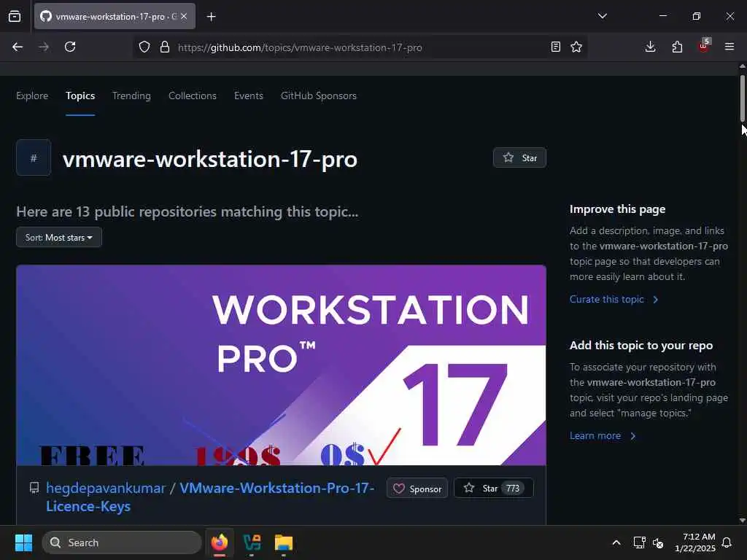This screenshot has width=747, height=560.
Task: Go back to the previous page
Action: pyautogui.click(x=18, y=47)
